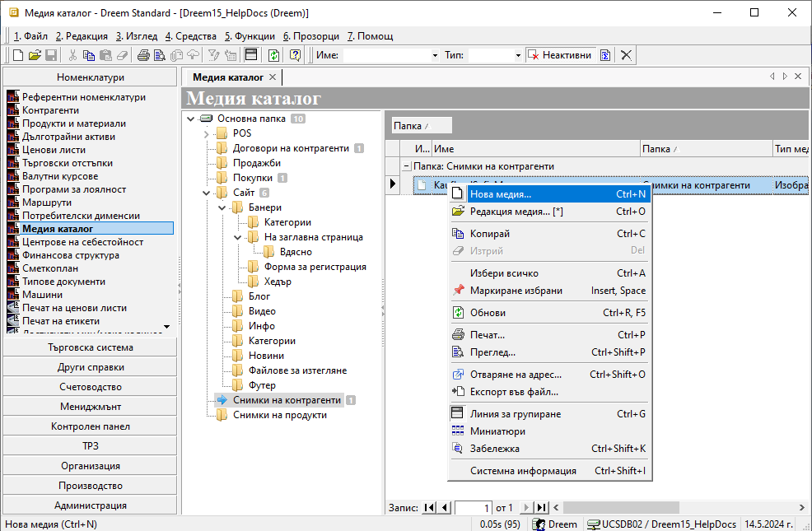The image size is (812, 531).
Task: Click the new document toolbar icon
Action: [18, 55]
